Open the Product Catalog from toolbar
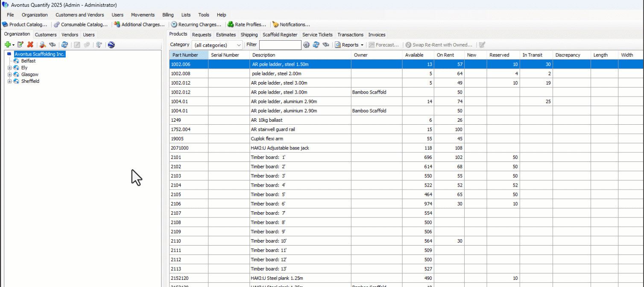The width and height of the screenshot is (644, 287). [x=25, y=25]
